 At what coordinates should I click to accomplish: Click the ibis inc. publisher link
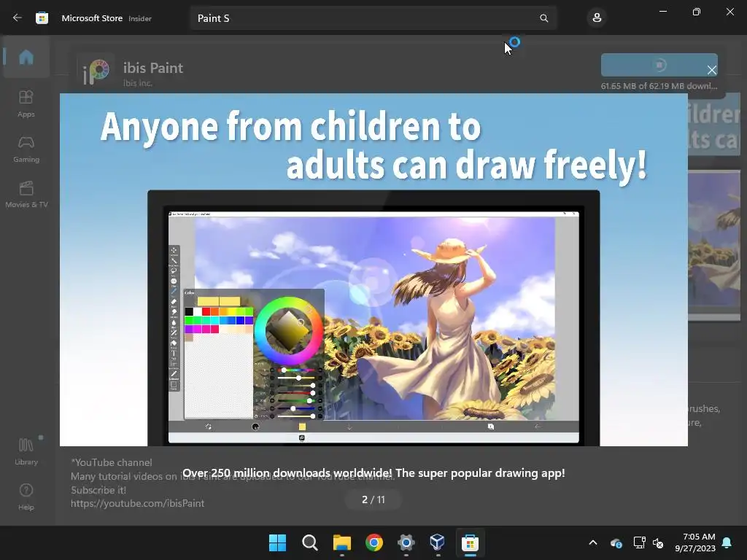coord(138,83)
